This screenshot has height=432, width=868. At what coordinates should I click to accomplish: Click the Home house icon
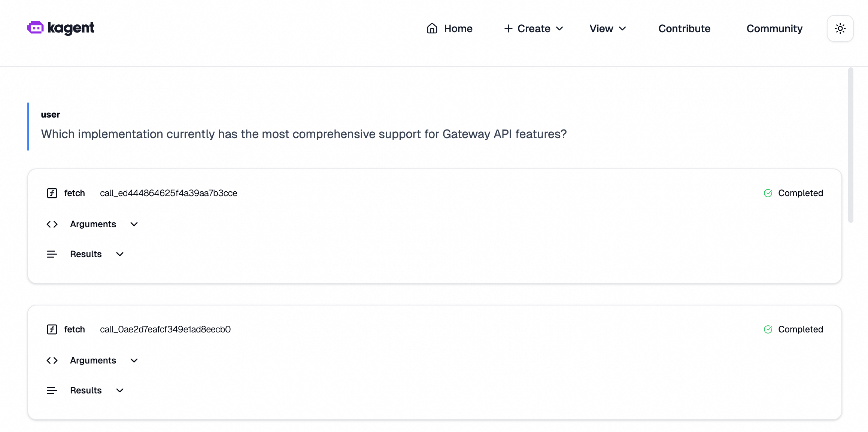coord(432,28)
